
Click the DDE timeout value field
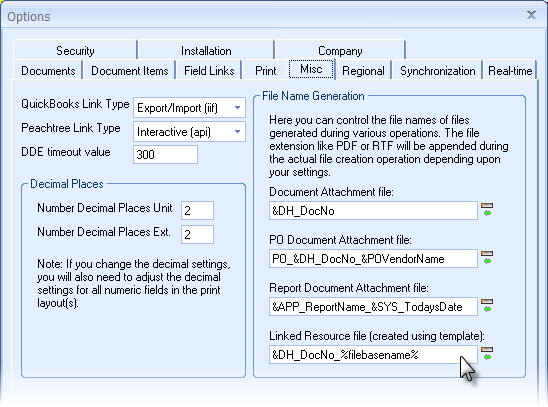(x=165, y=154)
